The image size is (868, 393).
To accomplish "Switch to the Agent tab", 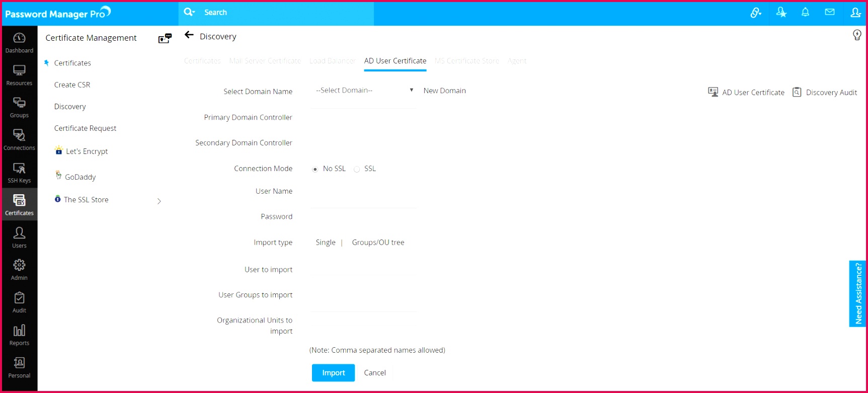I will [517, 61].
